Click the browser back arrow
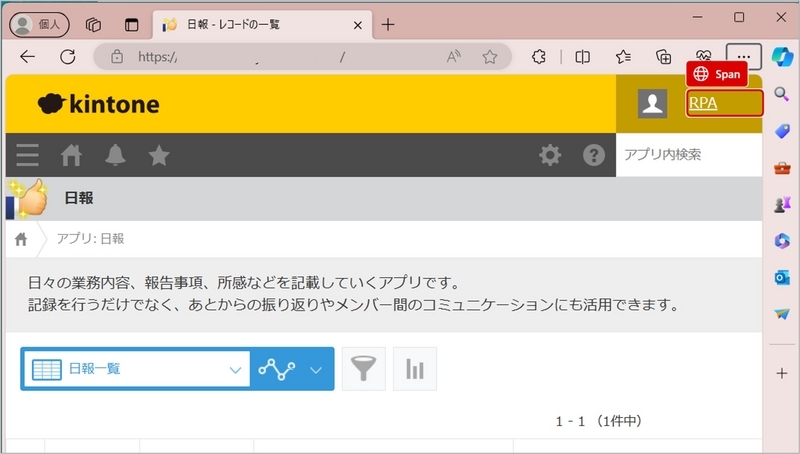The width and height of the screenshot is (800, 454). coord(28,57)
